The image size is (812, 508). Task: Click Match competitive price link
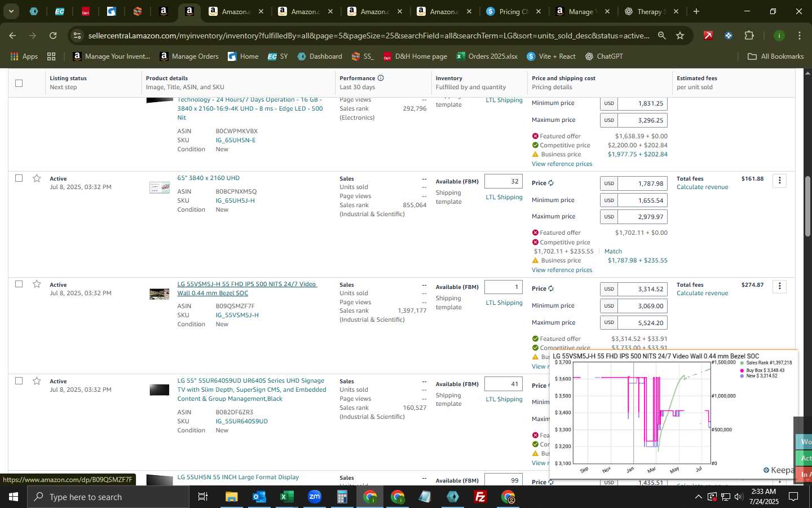pyautogui.click(x=613, y=251)
